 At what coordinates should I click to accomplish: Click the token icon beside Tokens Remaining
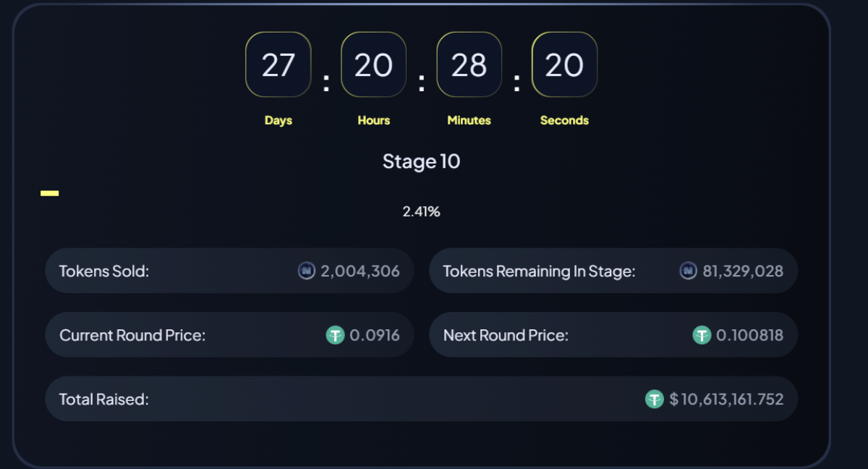[688, 271]
